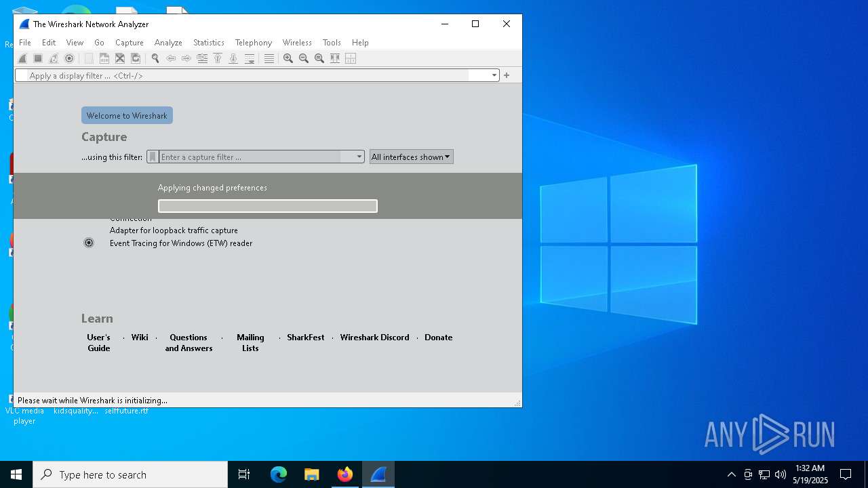Open Task View on taskbar

(x=244, y=474)
